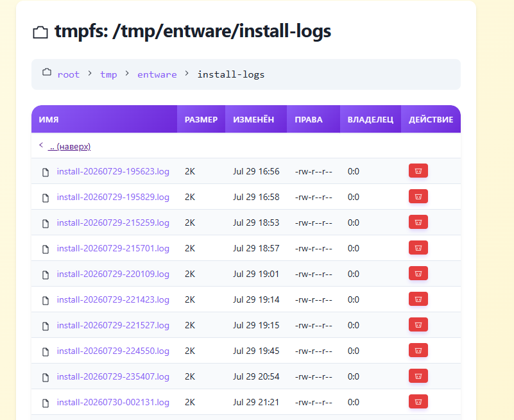Click file icon beside install-20260729-195623.log
514x420 pixels.
click(46, 172)
